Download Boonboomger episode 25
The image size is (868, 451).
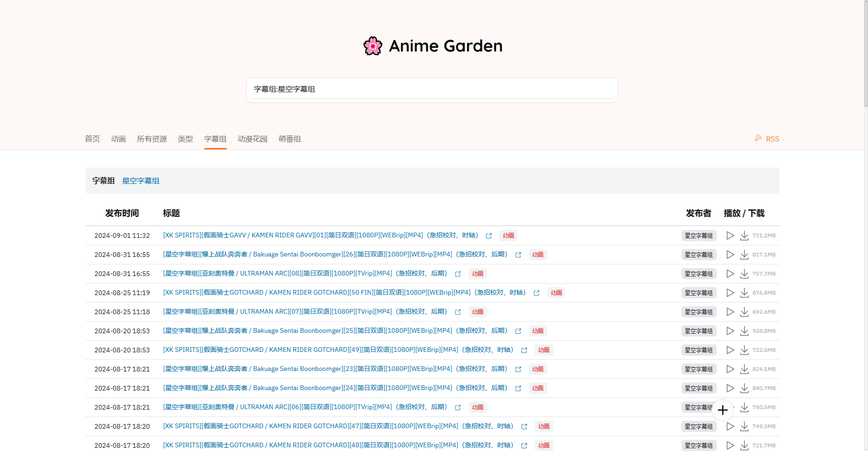click(745, 331)
